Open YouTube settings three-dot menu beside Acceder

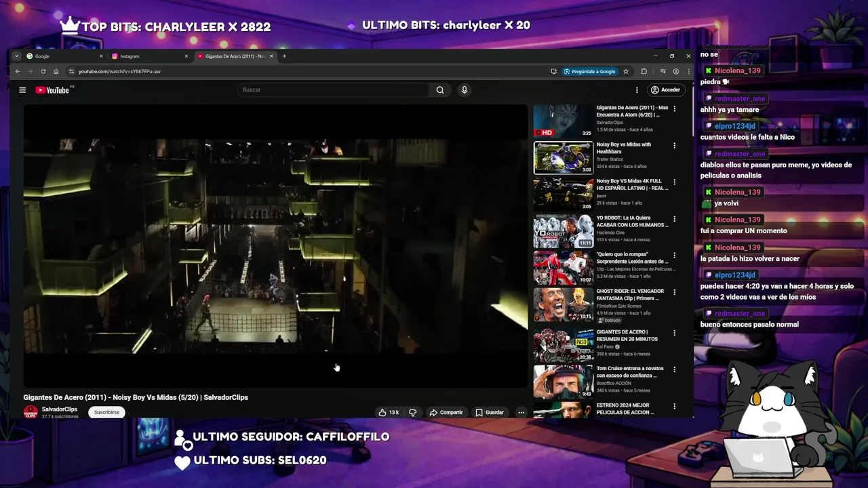click(637, 90)
